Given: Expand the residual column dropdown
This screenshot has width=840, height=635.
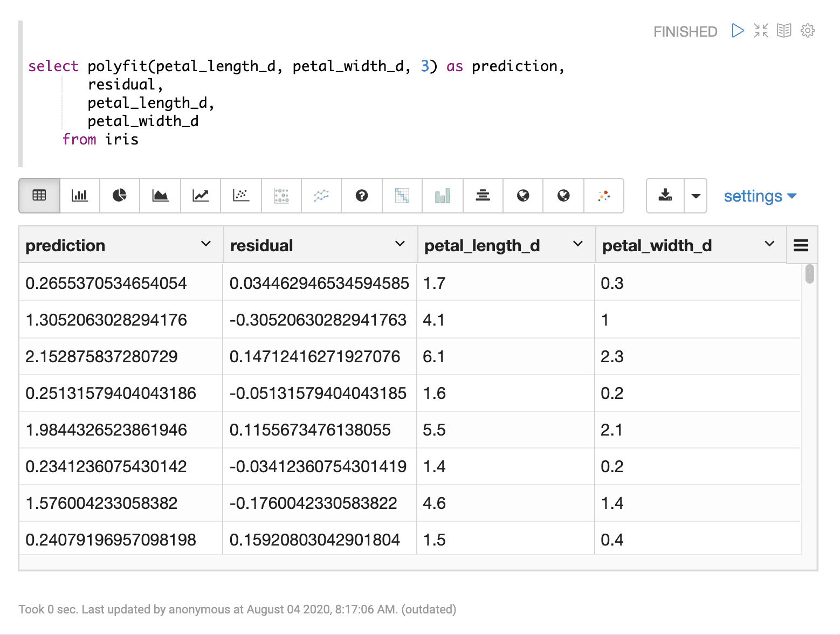Looking at the screenshot, I should pos(400,244).
